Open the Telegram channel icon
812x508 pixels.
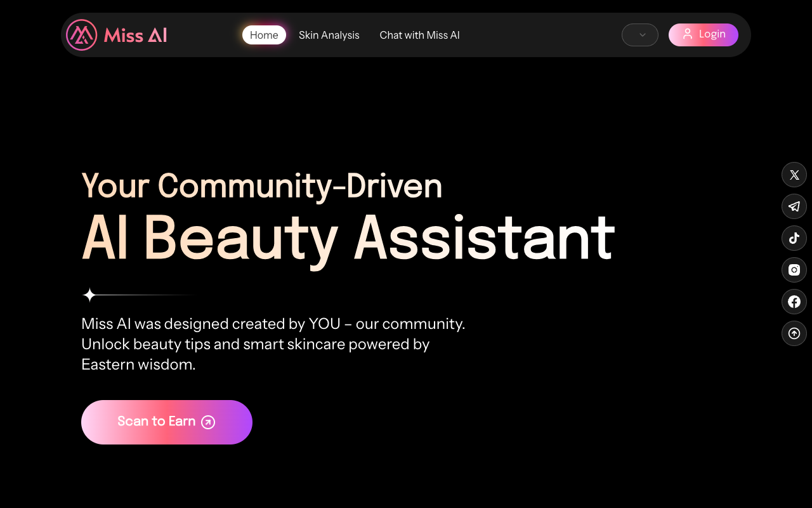(x=794, y=206)
